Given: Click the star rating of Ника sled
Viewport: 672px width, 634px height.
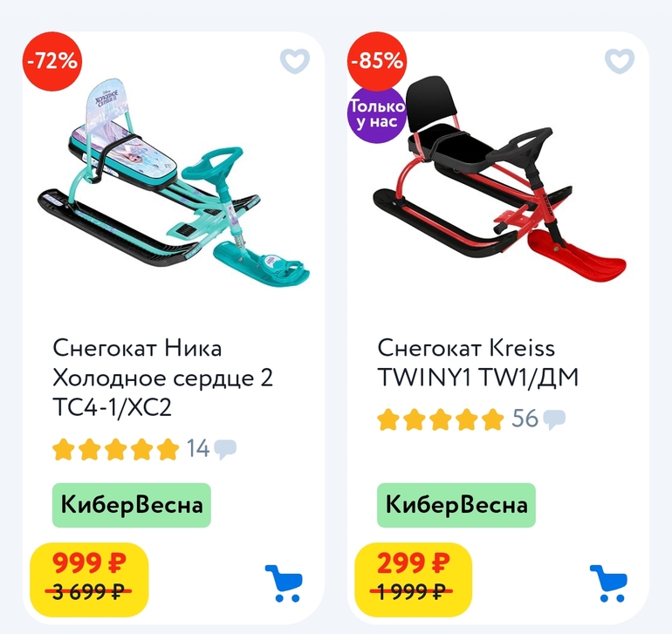Looking at the screenshot, I should [116, 449].
